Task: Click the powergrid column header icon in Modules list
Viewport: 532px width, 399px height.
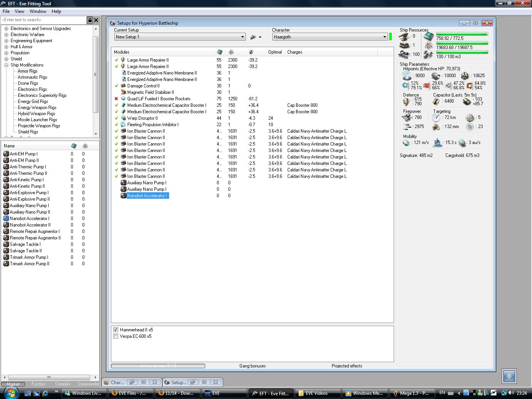Action: [231, 52]
